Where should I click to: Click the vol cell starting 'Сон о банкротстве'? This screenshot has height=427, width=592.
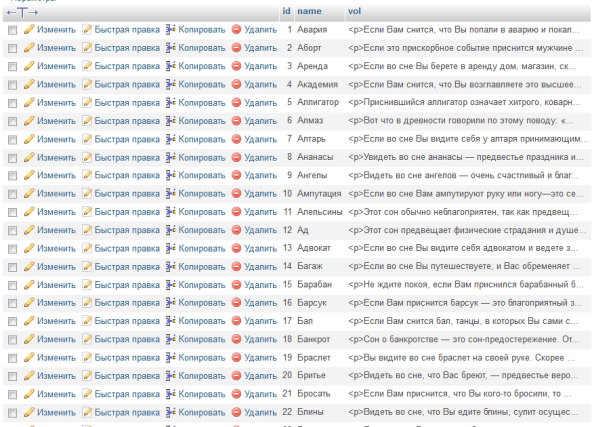coord(463,339)
